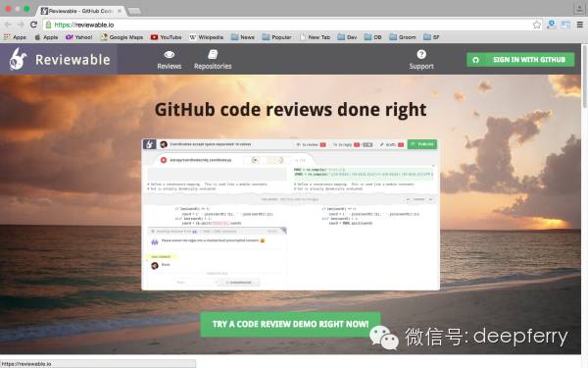This screenshot has width=588, height=368.
Task: Open the Reviews eye icon
Action: coord(170,55)
